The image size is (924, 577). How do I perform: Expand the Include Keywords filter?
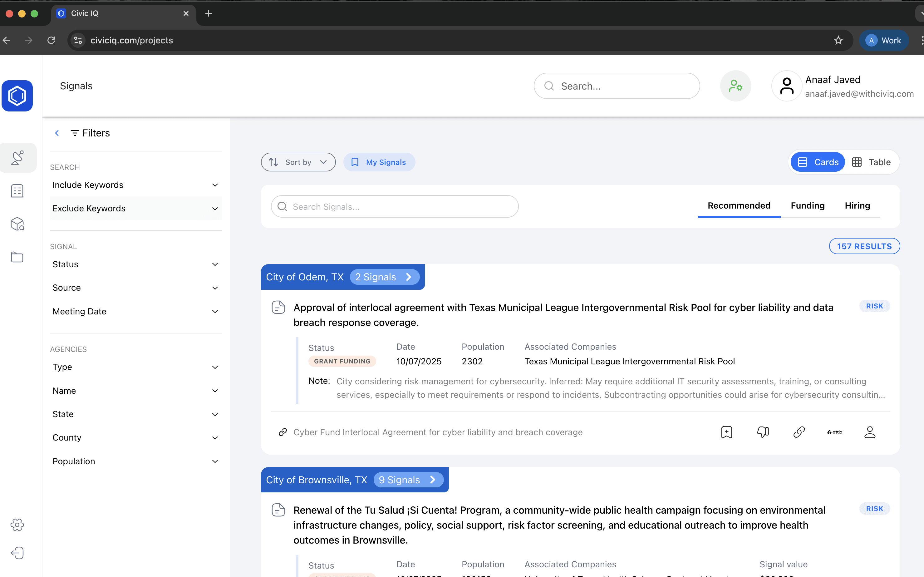[x=135, y=185]
